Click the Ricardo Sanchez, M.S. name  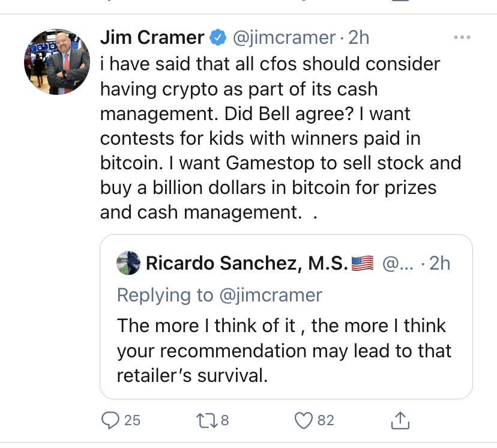coord(246,263)
